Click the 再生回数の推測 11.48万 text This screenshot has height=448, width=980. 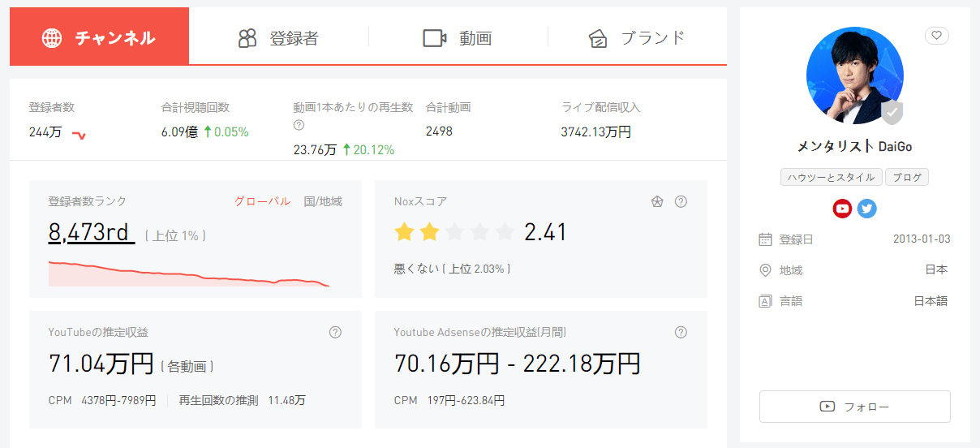point(243,401)
